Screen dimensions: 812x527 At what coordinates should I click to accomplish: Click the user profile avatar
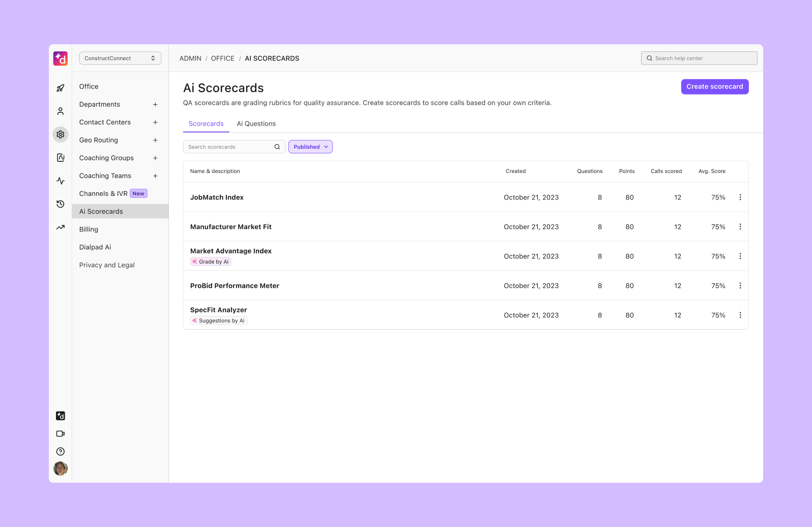(61, 469)
